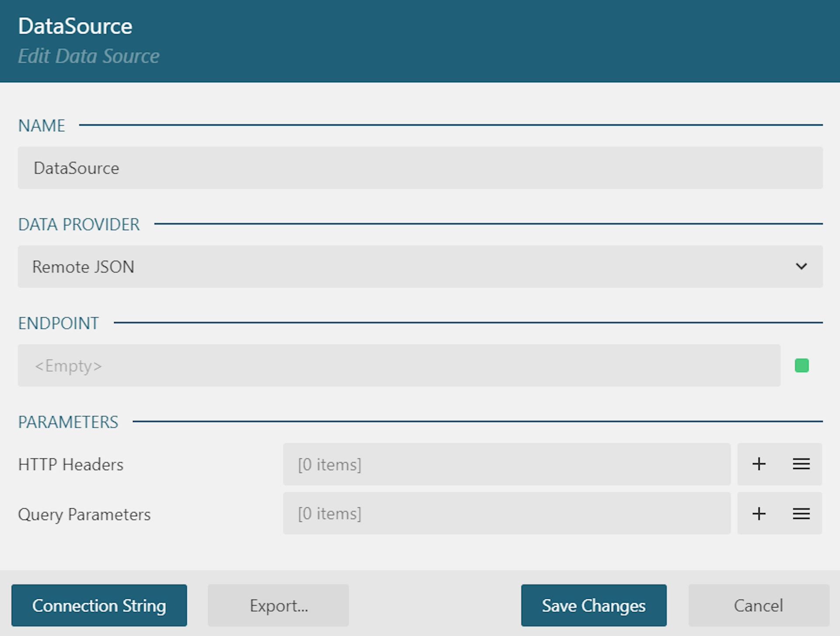Click the HTTP Headers menu icon

801,464
